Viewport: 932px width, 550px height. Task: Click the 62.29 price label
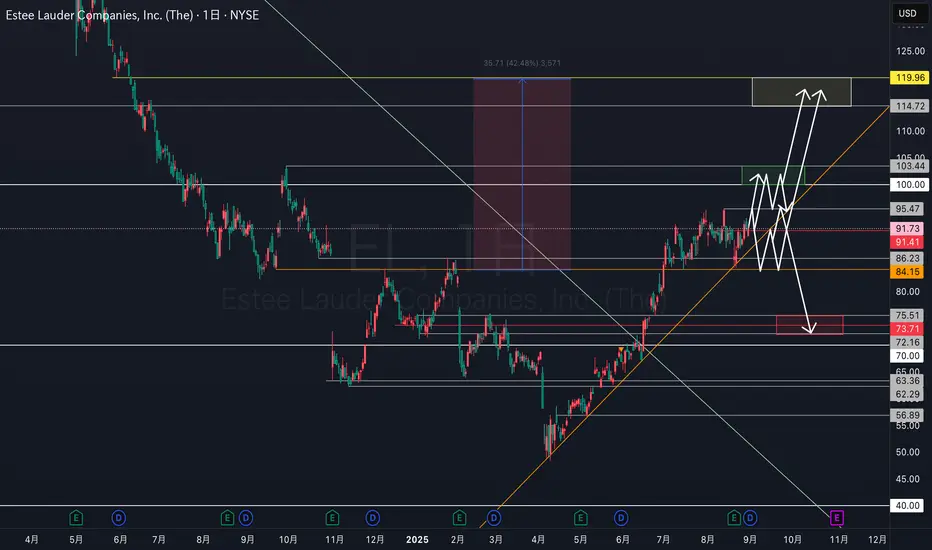click(x=907, y=394)
